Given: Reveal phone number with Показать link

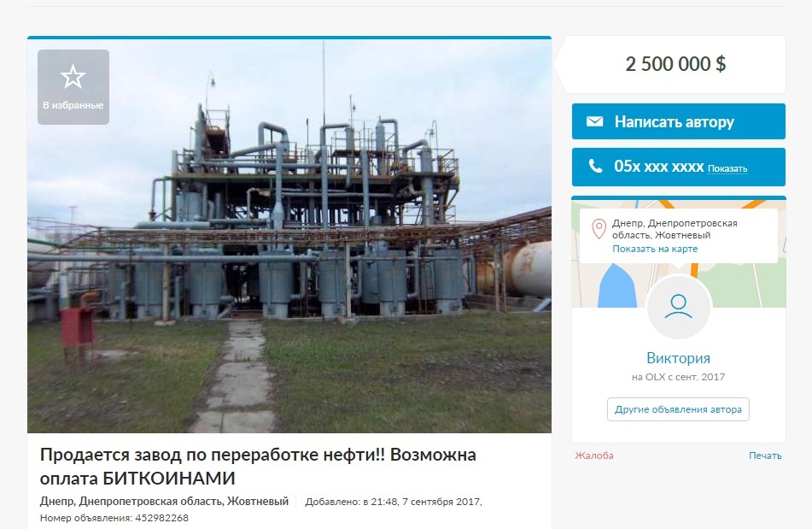Looking at the screenshot, I should coord(727,168).
